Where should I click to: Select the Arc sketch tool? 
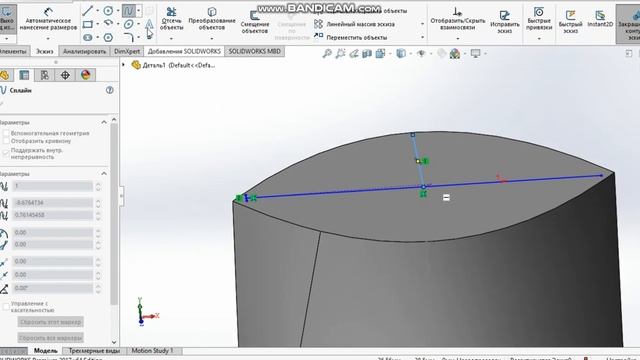tap(108, 24)
